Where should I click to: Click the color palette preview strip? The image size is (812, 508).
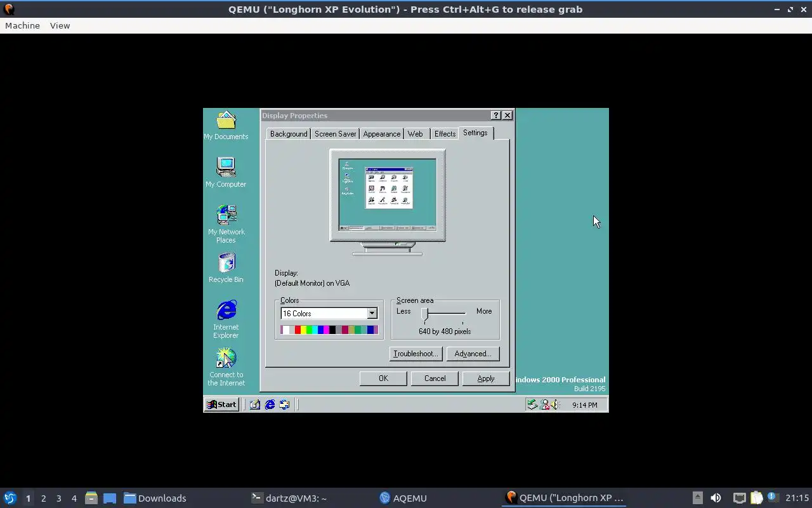(x=329, y=330)
